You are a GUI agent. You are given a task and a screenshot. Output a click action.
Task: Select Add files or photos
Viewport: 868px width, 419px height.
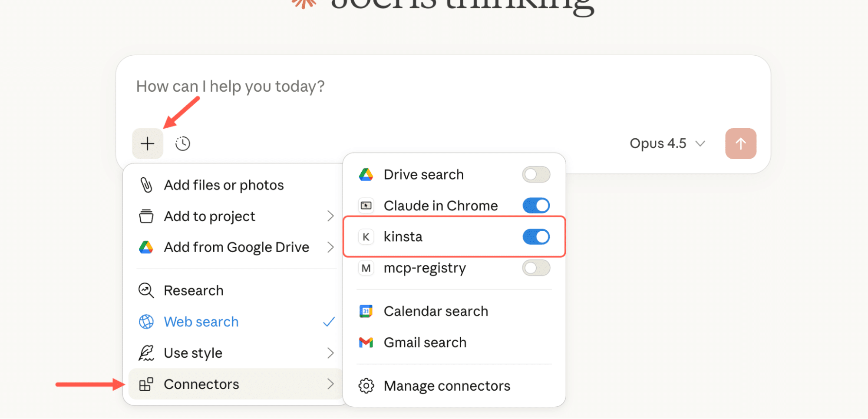click(x=224, y=185)
